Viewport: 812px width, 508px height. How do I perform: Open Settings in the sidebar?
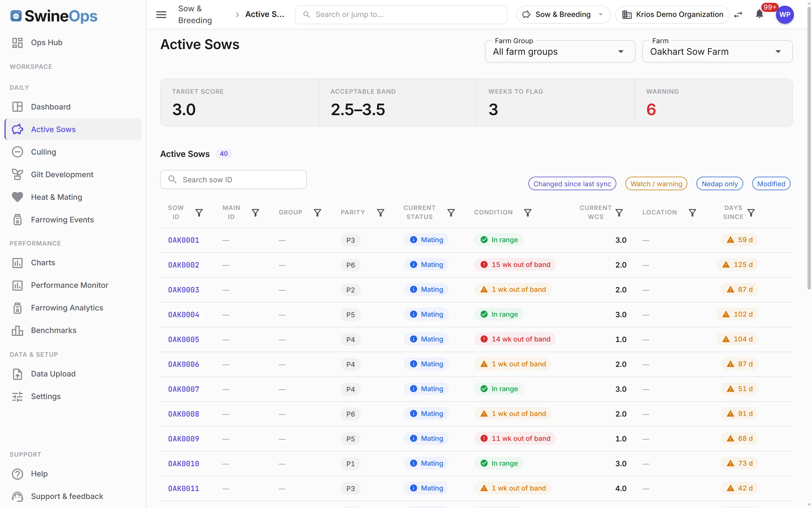point(73,397)
